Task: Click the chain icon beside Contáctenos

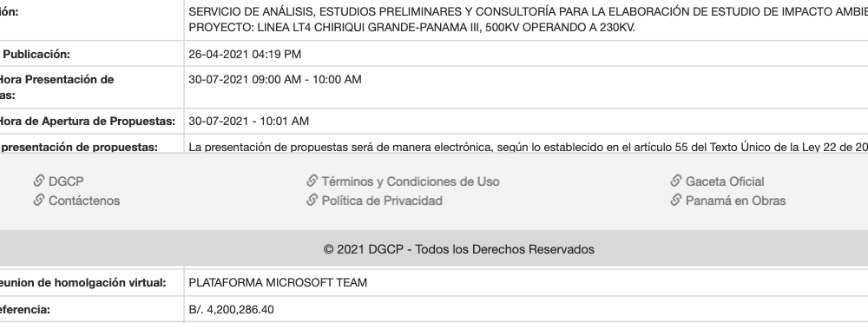Action: [x=39, y=200]
